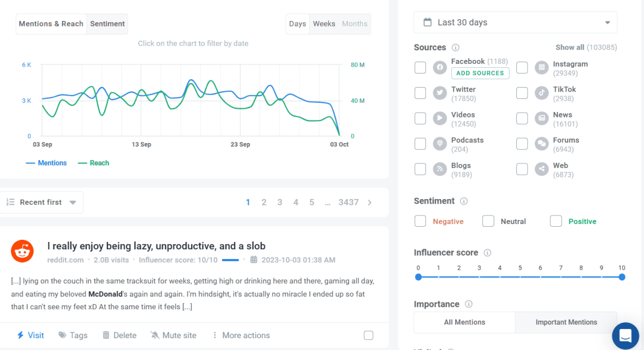The image size is (644, 350).
Task: Go to next page arrow
Action: [370, 202]
